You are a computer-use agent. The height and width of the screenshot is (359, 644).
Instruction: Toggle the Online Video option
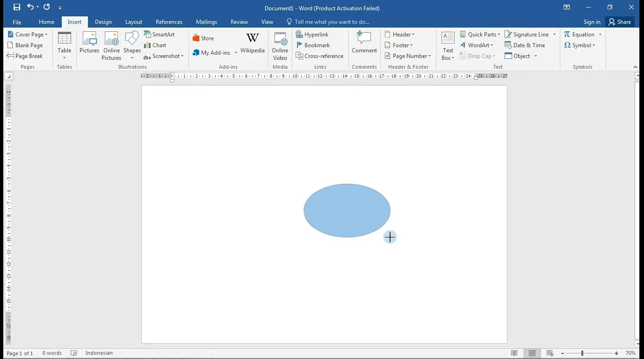[x=280, y=45]
